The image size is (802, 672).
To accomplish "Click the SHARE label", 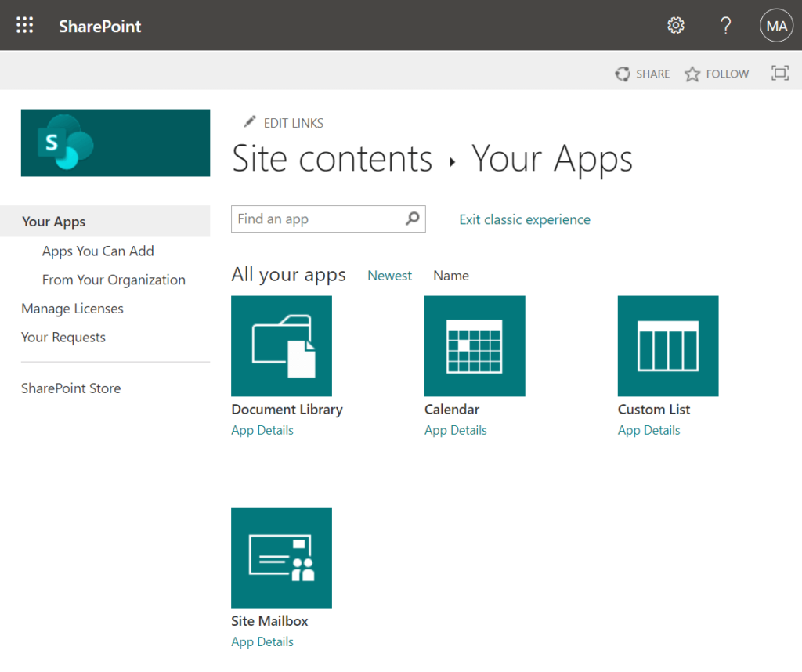I will (x=652, y=74).
